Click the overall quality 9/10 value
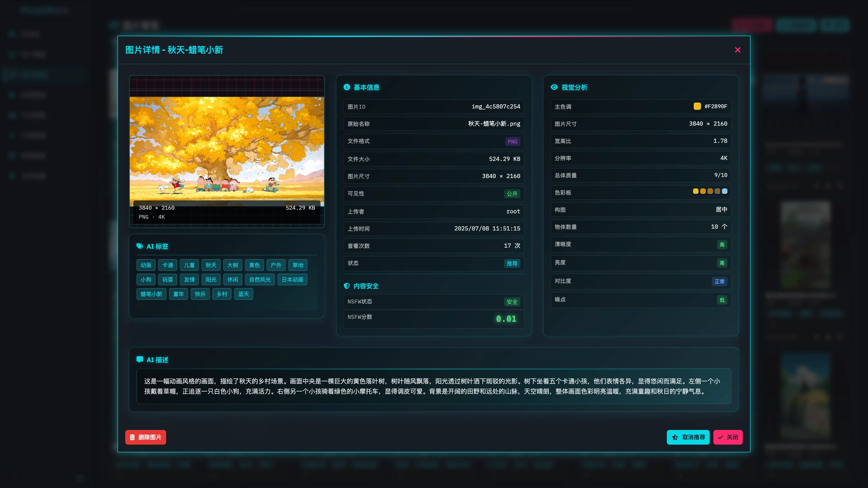The height and width of the screenshot is (488, 868). 721,175
